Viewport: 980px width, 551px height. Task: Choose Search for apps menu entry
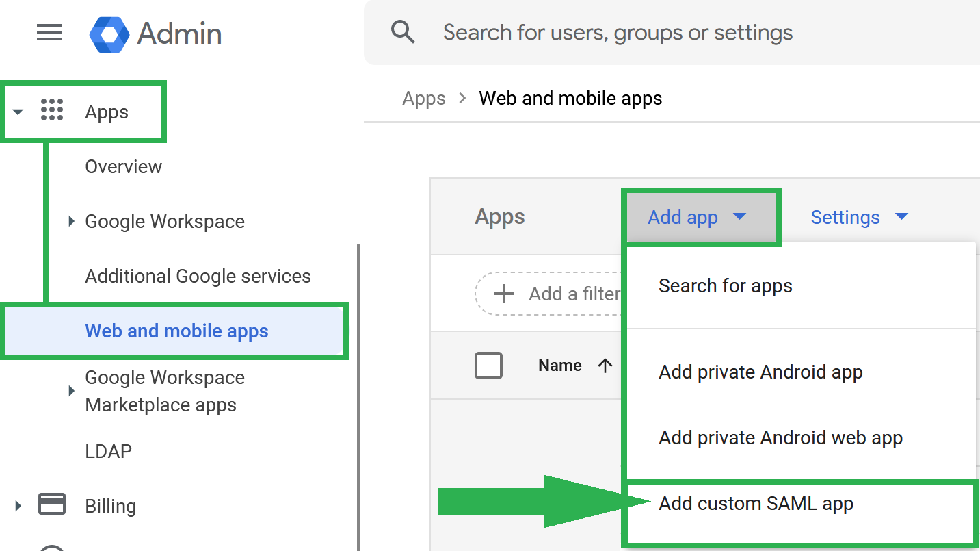801,285
